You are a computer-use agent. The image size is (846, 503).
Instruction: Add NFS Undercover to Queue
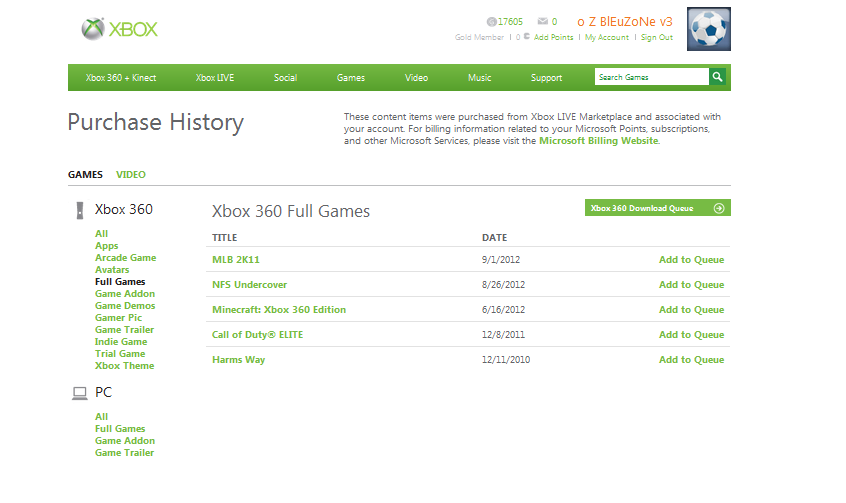(691, 284)
